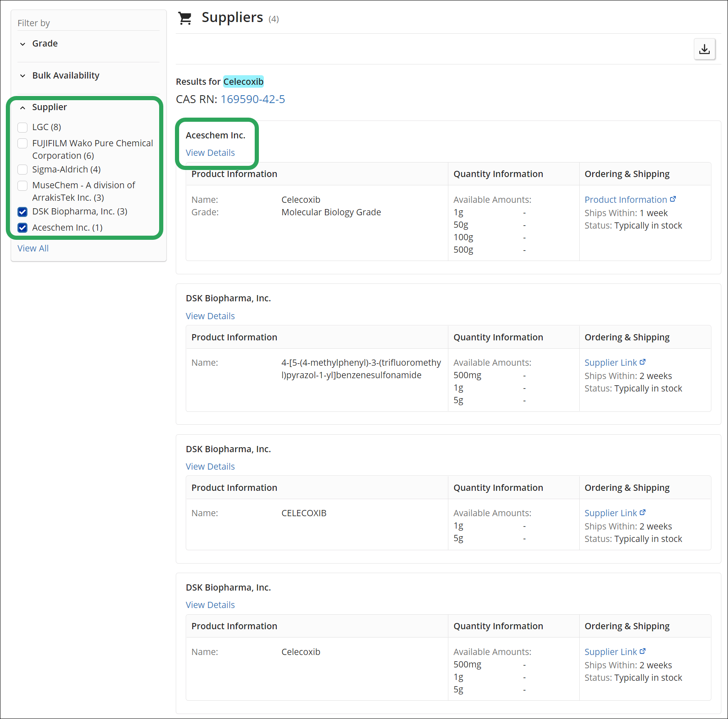The width and height of the screenshot is (728, 719).
Task: Open external link icon beside Product Information
Action: click(x=673, y=199)
